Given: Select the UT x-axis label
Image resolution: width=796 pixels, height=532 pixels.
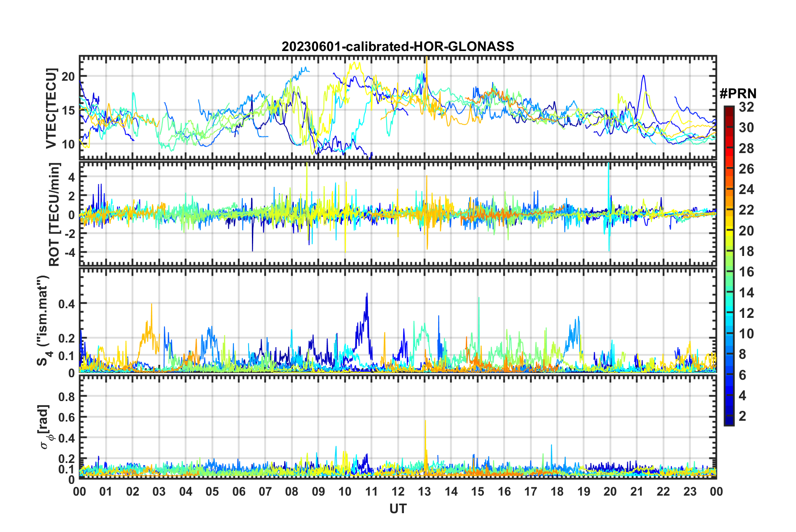Looking at the screenshot, I should [398, 509].
